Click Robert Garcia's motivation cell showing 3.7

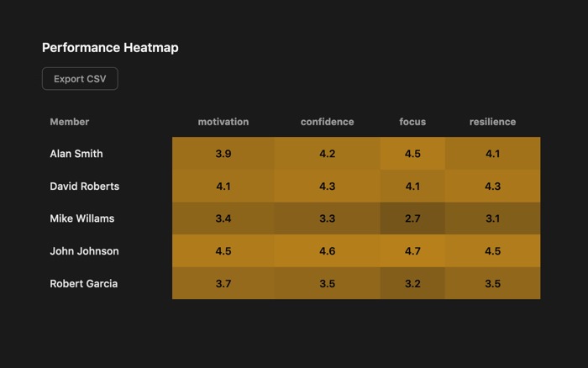(x=223, y=284)
